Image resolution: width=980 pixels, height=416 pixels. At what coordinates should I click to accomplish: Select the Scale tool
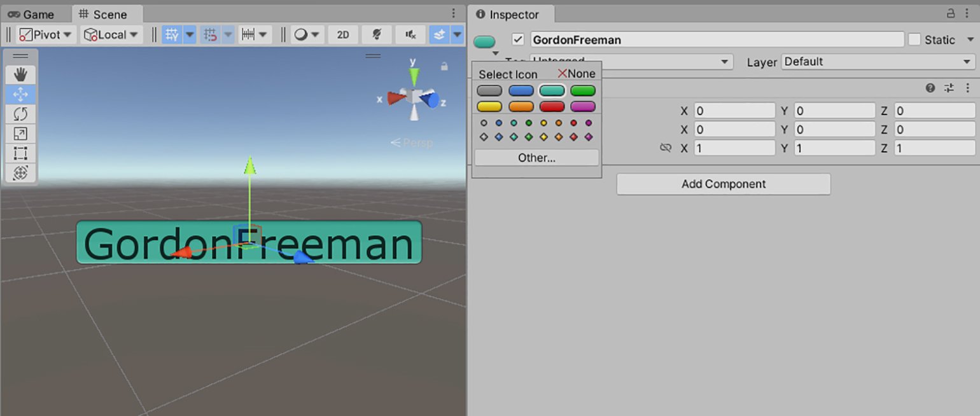tap(20, 134)
